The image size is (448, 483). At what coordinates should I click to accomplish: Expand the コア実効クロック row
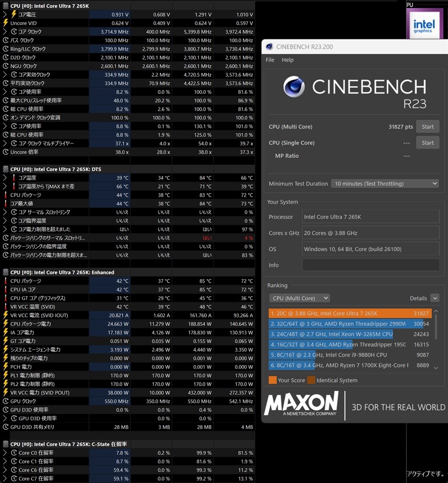tap(5, 75)
